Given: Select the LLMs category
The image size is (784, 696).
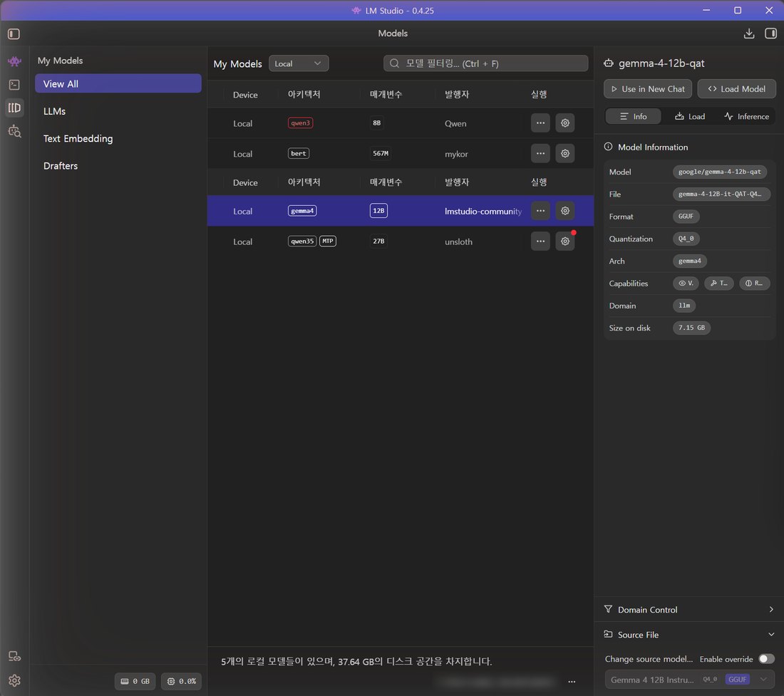Looking at the screenshot, I should tap(118, 111).
